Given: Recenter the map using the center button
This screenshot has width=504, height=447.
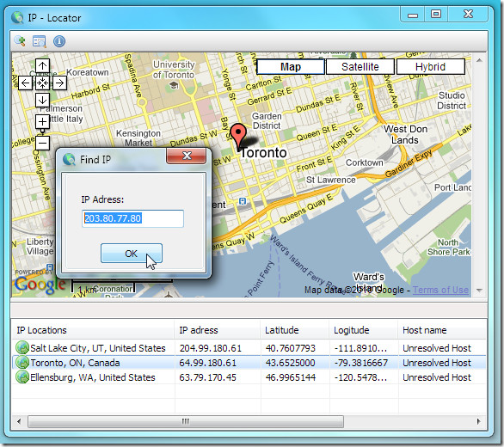Looking at the screenshot, I should 42,83.
